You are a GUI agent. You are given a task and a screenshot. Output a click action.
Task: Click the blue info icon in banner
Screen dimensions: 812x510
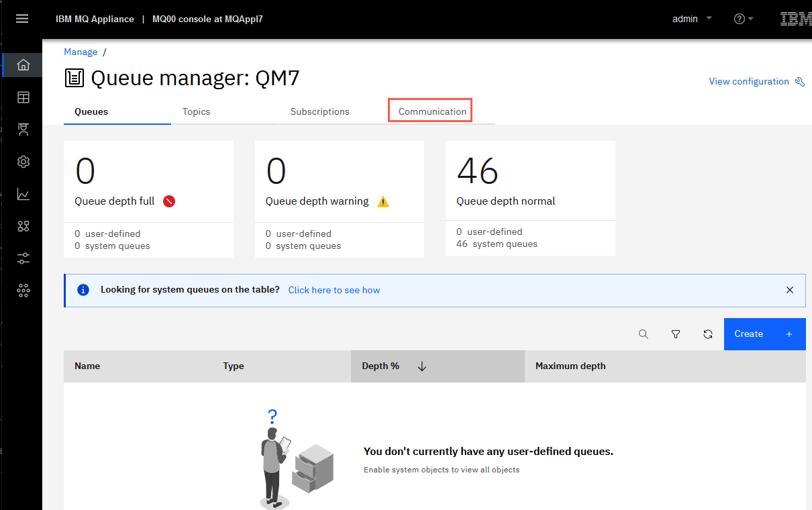click(83, 290)
